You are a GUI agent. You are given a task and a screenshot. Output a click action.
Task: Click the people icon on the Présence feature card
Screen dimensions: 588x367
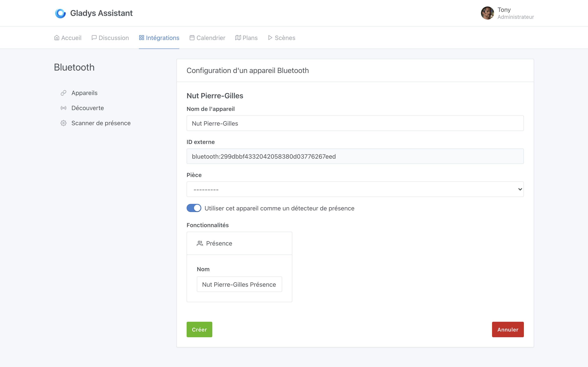point(200,243)
